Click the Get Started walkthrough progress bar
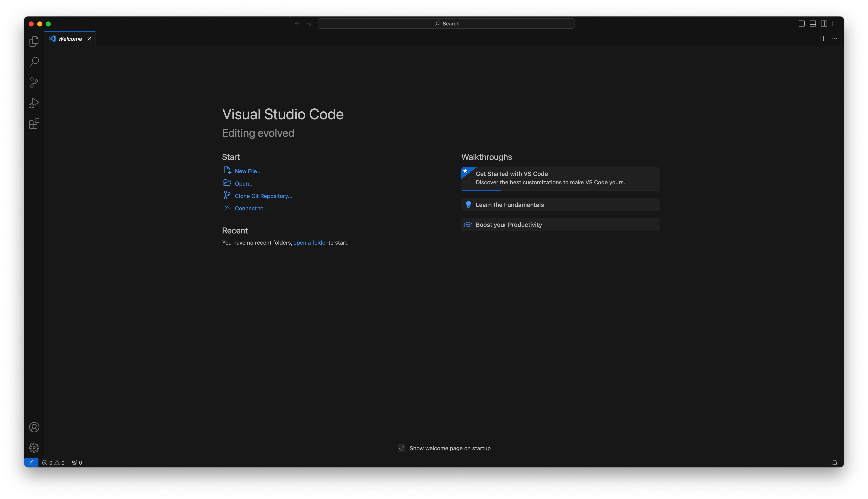Screen dimensions: 868x499 (x=560, y=190)
